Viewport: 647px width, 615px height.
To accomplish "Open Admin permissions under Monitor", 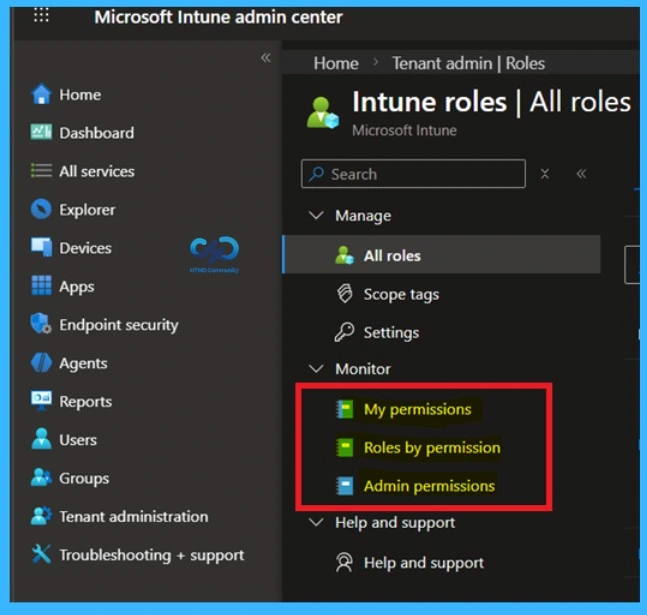I will pyautogui.click(x=429, y=486).
